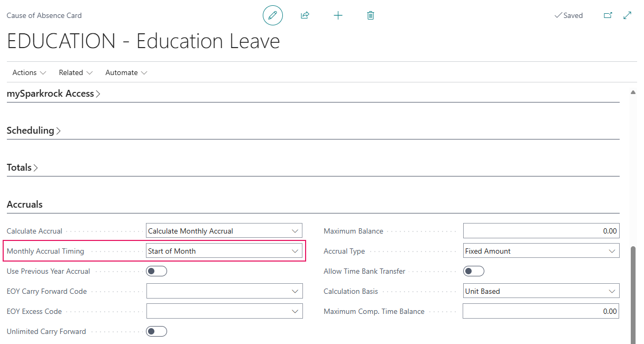Image resolution: width=644 pixels, height=344 pixels.
Task: Open the Automate menu
Action: click(126, 72)
